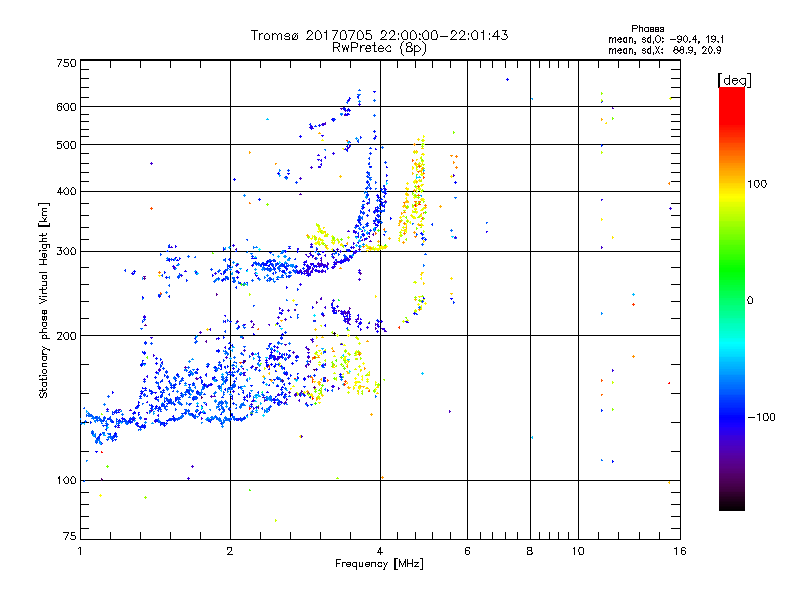The height and width of the screenshot is (600, 800).
Task: Click the colorbar label '100'
Action: click(x=757, y=184)
